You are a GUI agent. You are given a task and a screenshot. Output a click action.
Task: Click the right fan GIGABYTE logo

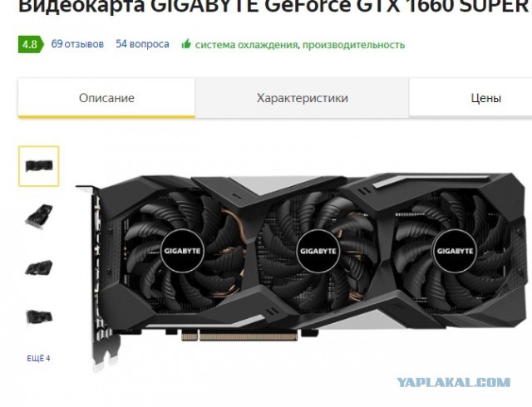click(455, 251)
